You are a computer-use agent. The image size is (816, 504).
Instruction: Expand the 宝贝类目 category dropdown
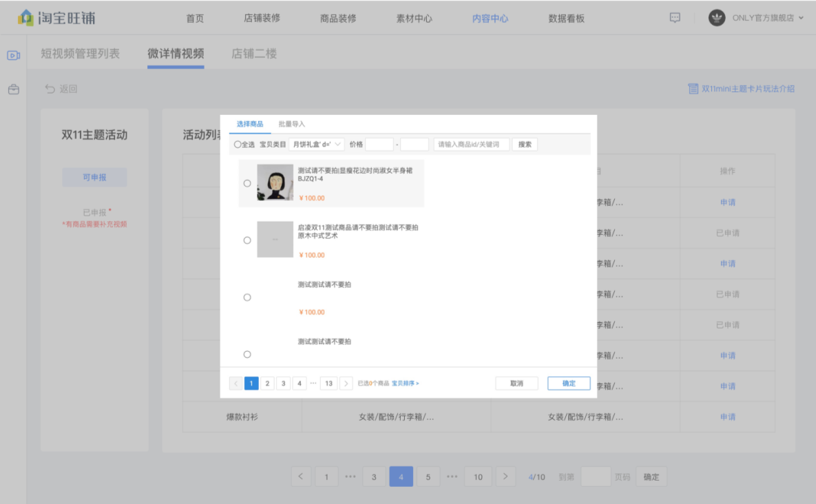tap(317, 145)
